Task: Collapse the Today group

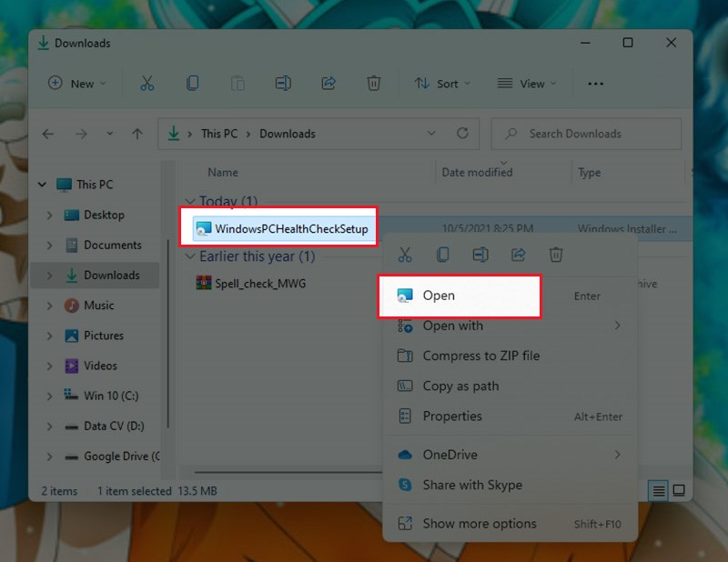Action: [189, 201]
